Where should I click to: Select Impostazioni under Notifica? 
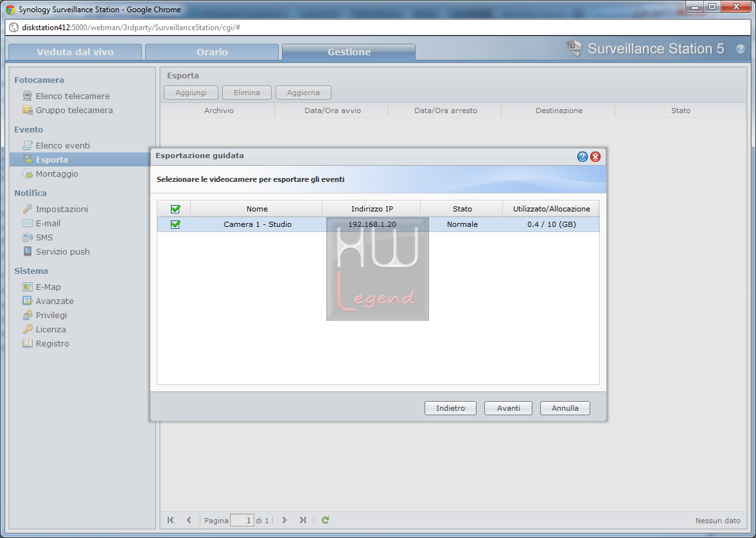pyautogui.click(x=62, y=209)
